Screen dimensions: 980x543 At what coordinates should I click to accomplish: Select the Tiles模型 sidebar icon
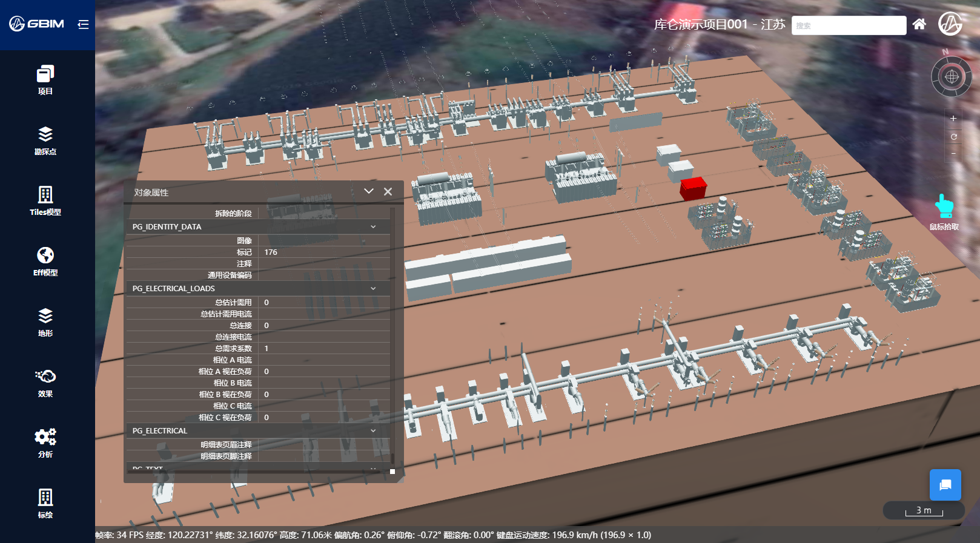point(45,201)
